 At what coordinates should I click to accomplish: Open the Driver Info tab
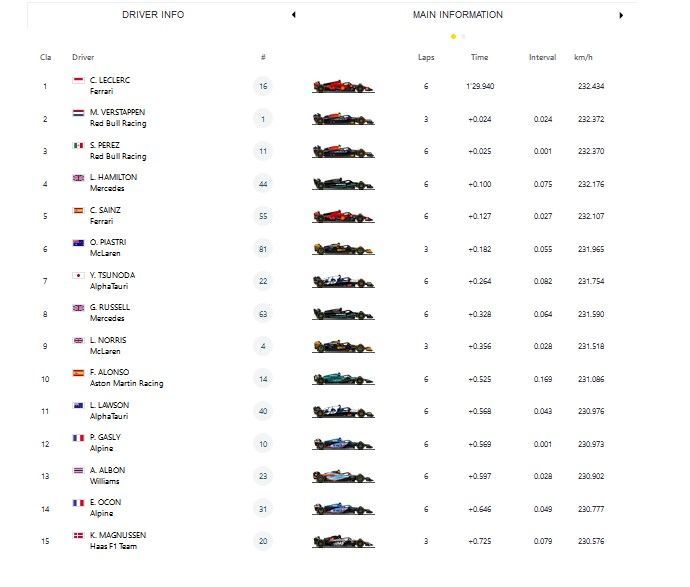(153, 15)
